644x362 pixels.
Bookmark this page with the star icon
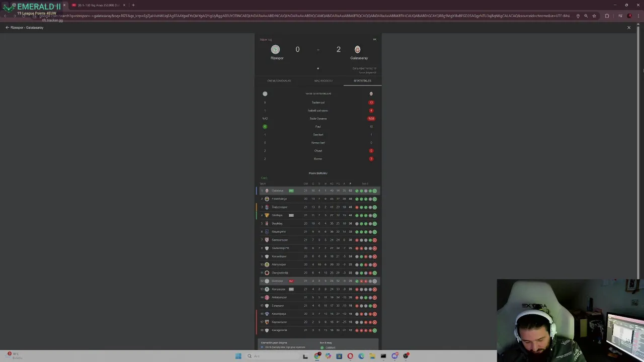tap(594, 16)
